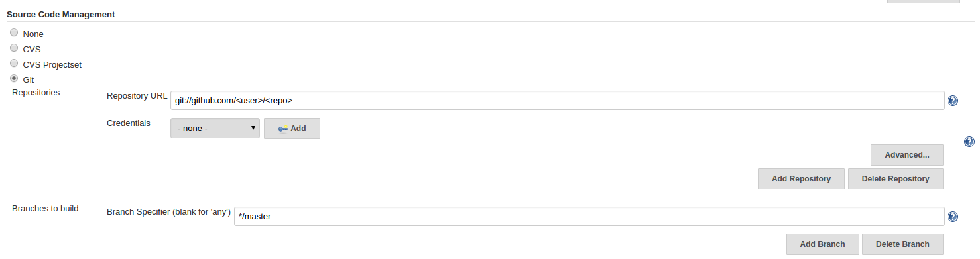The image size is (980, 259).
Task: Open the Credentials dropdown showing none
Action: (x=215, y=129)
